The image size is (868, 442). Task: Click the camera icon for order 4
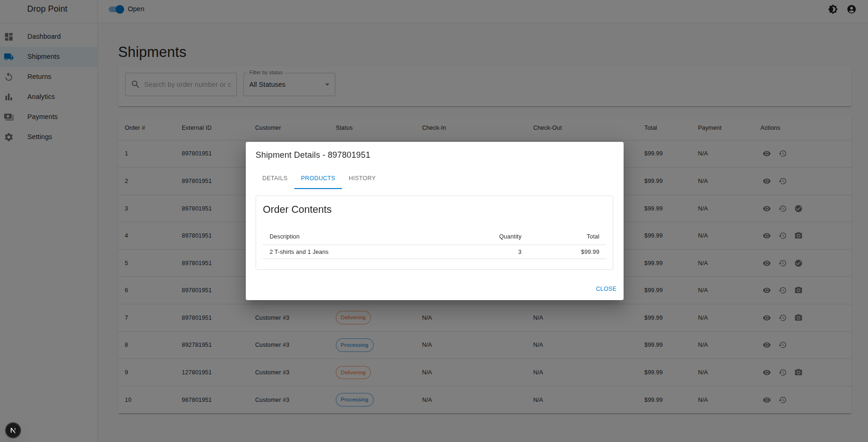799,236
